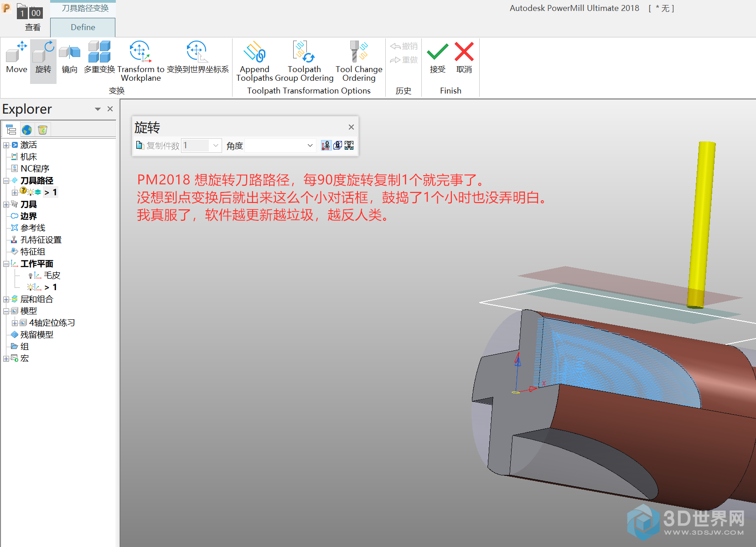Viewport: 756px width, 547px height.
Task: Click the 1 00 quick access counter icon
Action: tap(31, 13)
